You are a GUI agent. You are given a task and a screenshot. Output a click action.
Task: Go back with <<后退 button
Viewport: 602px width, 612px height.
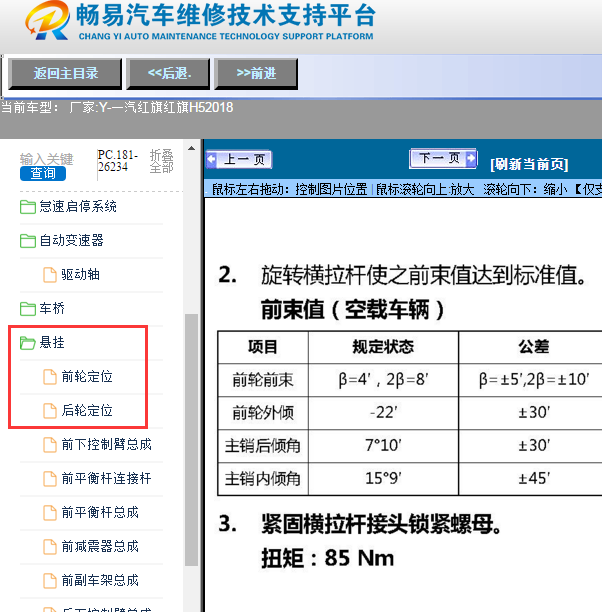click(x=168, y=74)
